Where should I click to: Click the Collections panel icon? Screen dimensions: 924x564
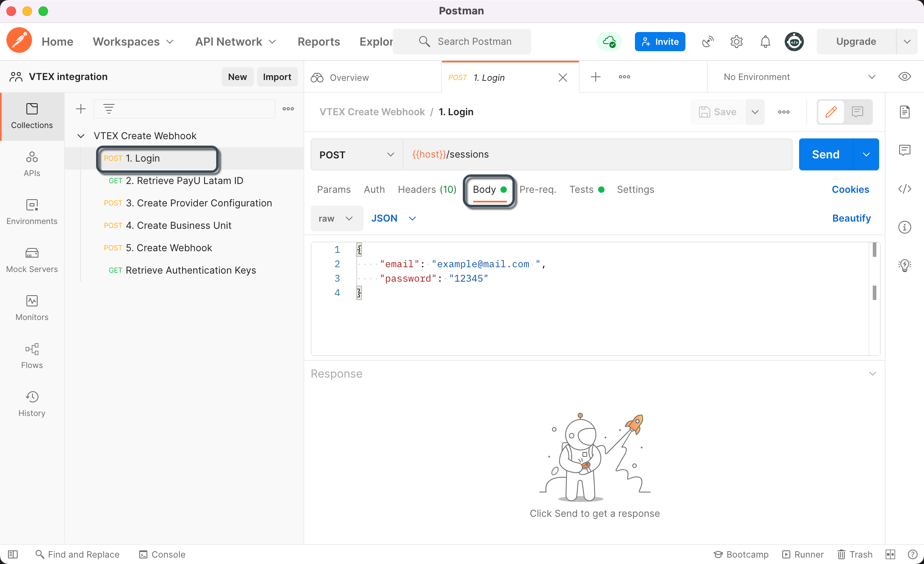32,116
